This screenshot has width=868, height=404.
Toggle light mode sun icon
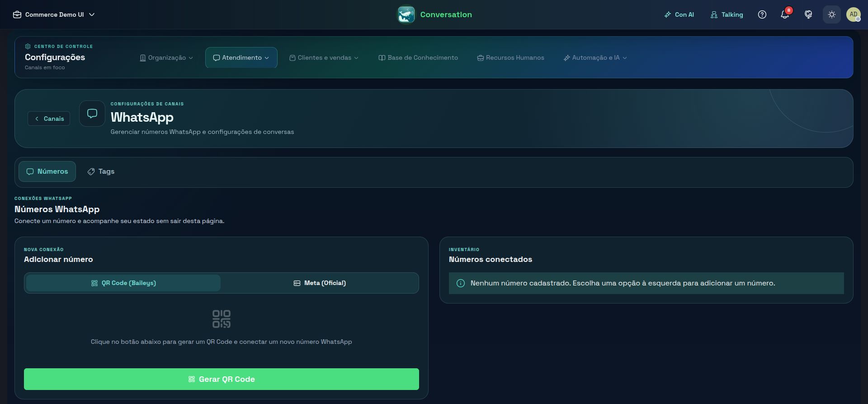pyautogui.click(x=831, y=14)
